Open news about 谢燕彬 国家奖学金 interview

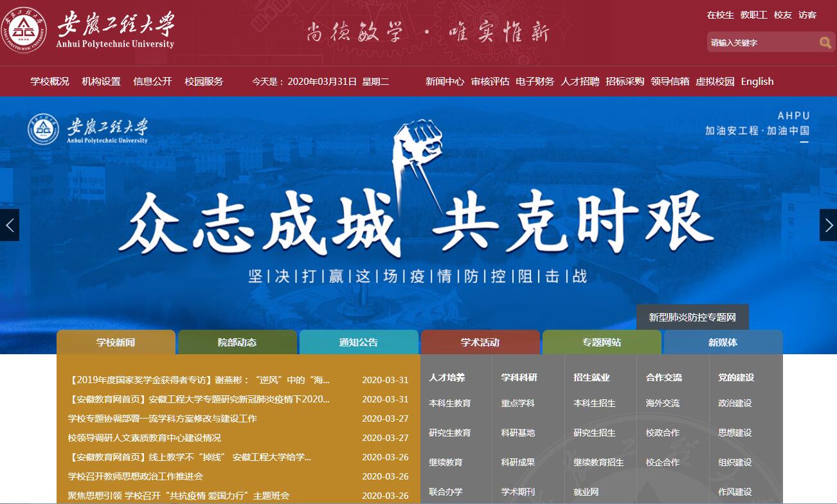199,380
